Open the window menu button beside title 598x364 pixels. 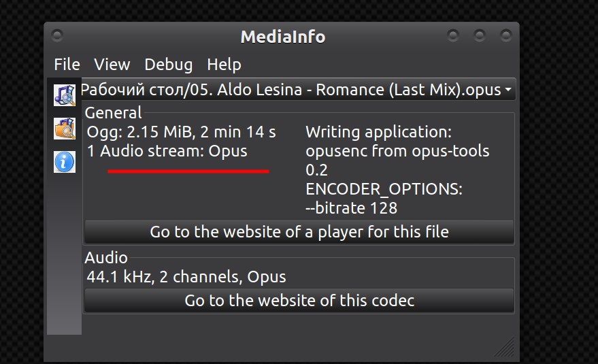[x=57, y=35]
